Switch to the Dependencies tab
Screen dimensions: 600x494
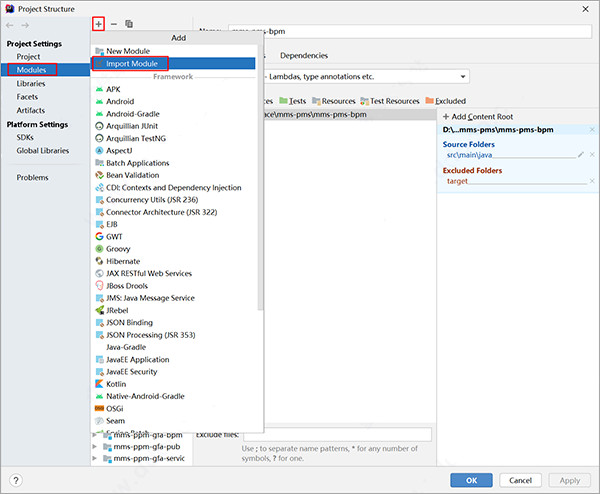tap(303, 56)
